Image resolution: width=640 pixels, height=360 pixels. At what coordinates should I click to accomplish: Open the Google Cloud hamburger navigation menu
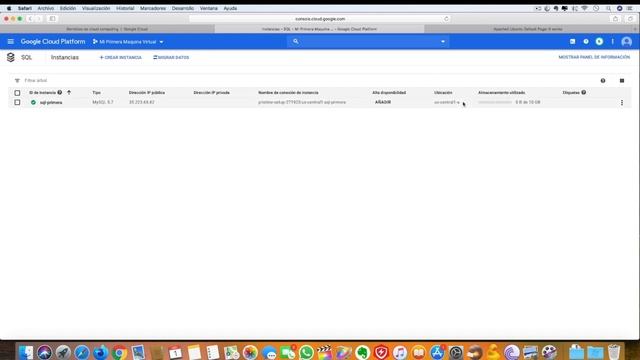[11, 42]
